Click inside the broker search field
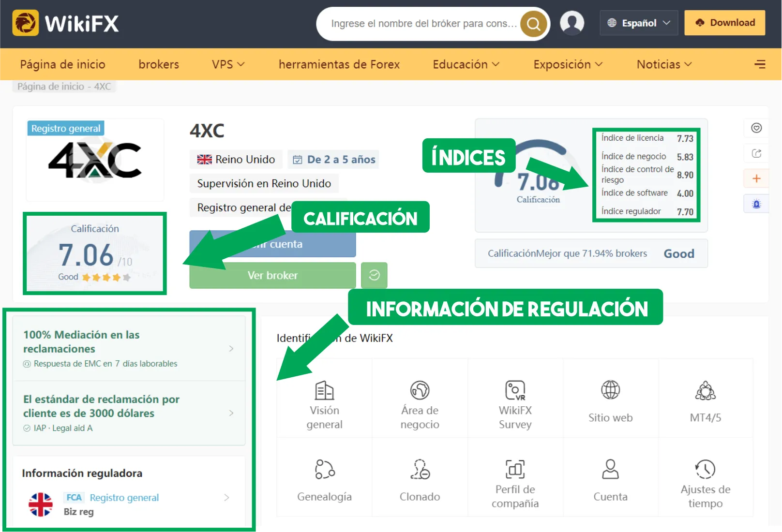This screenshot has height=532, width=782. coord(423,24)
